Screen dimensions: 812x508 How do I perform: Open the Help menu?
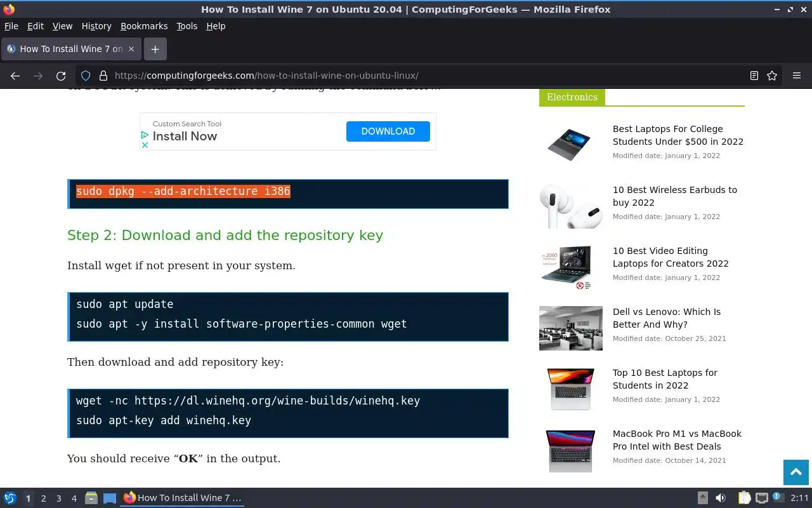pyautogui.click(x=216, y=26)
